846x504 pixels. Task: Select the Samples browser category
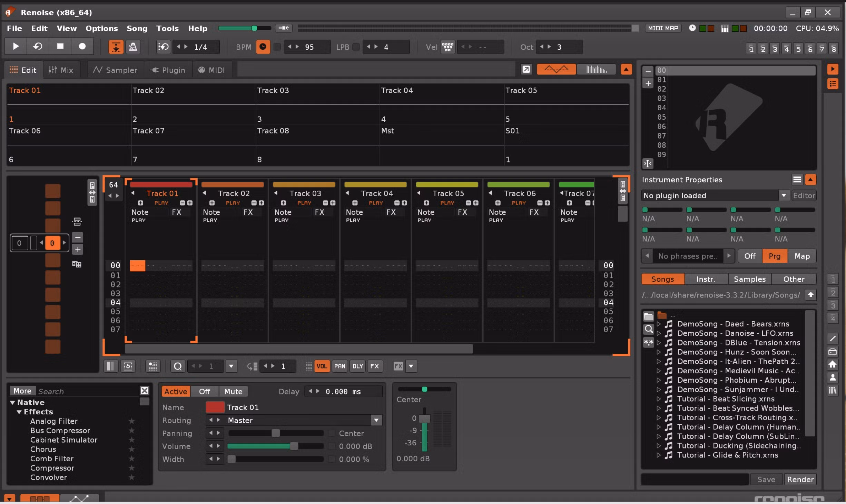pyautogui.click(x=749, y=279)
